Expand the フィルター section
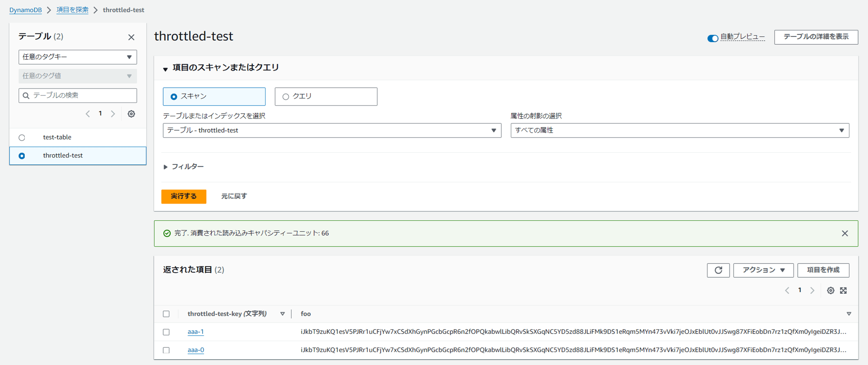 click(165, 167)
